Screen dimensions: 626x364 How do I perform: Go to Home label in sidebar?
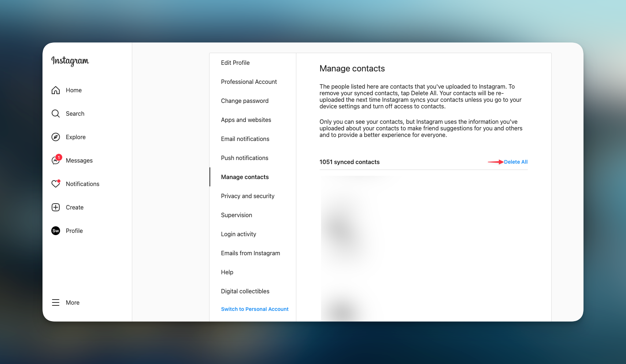74,90
